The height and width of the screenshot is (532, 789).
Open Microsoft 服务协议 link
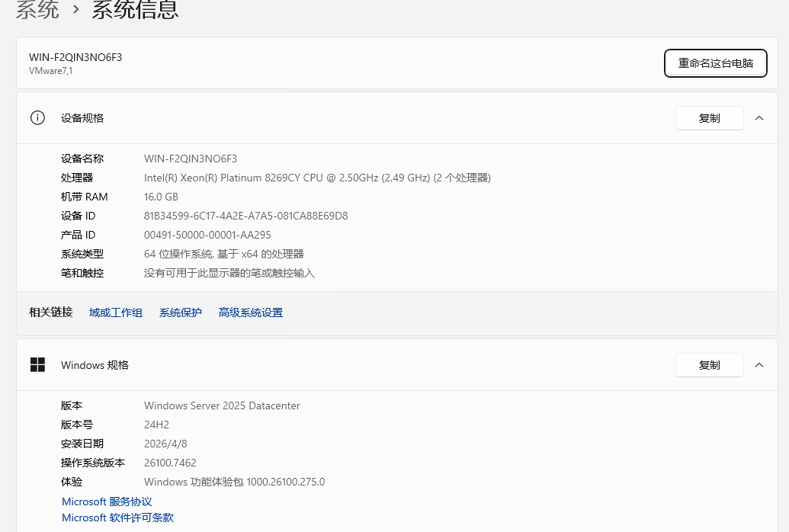pyautogui.click(x=107, y=502)
